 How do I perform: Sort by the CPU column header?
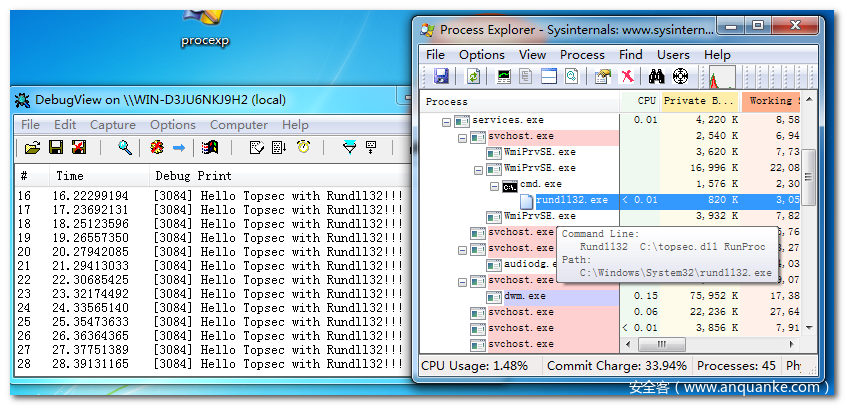click(x=645, y=101)
